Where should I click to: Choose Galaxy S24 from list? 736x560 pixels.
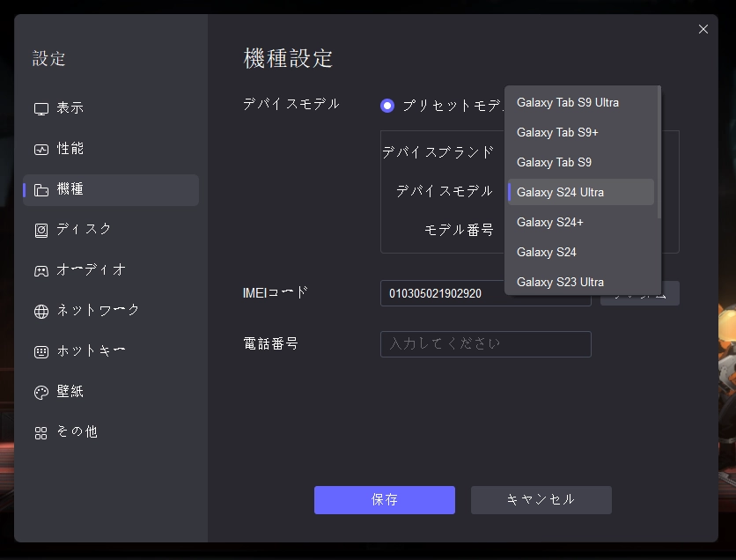coord(581,252)
